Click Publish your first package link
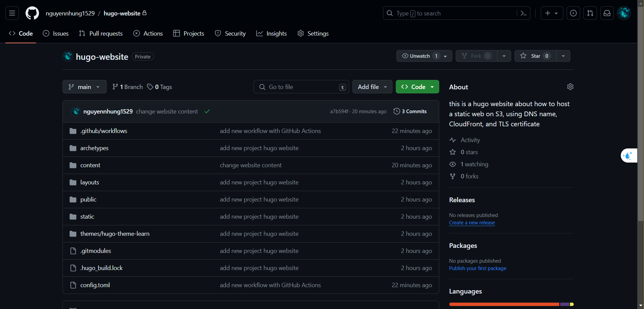Screen dimensions: 644x309 pos(478,268)
